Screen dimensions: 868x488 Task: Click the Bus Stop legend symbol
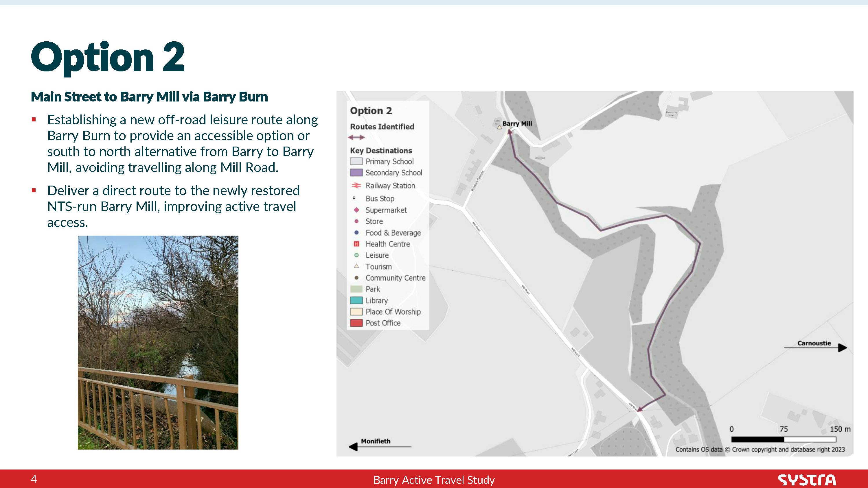click(x=354, y=198)
